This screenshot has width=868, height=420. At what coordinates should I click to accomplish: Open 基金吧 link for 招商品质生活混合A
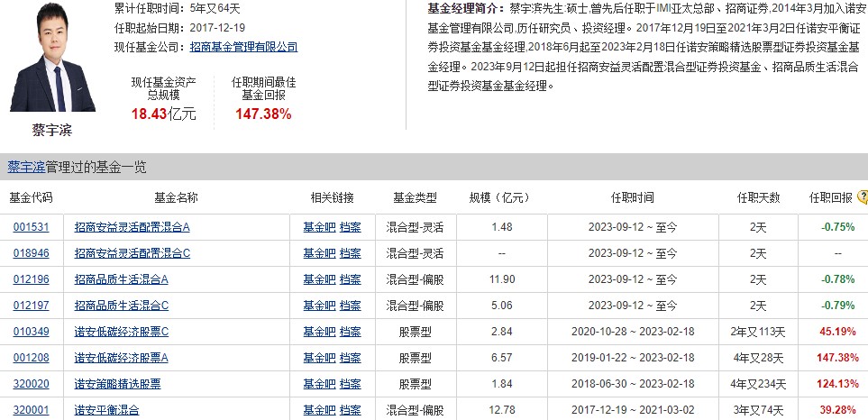click(319, 279)
